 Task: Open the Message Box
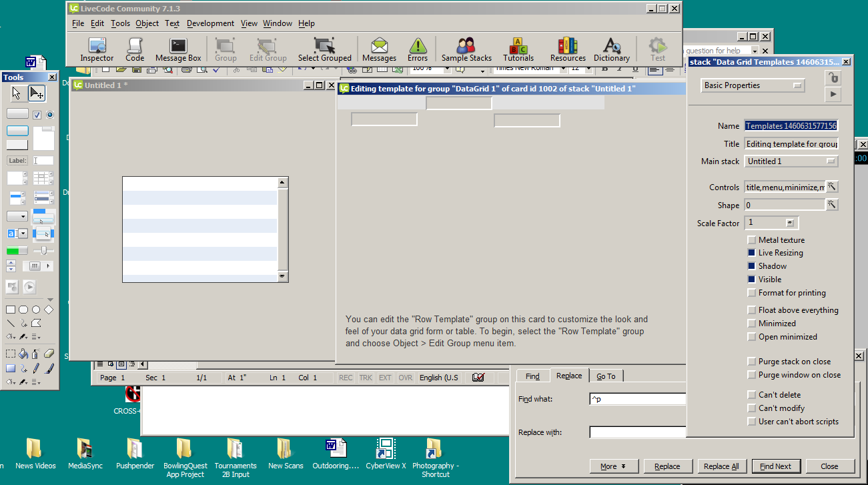pos(178,49)
